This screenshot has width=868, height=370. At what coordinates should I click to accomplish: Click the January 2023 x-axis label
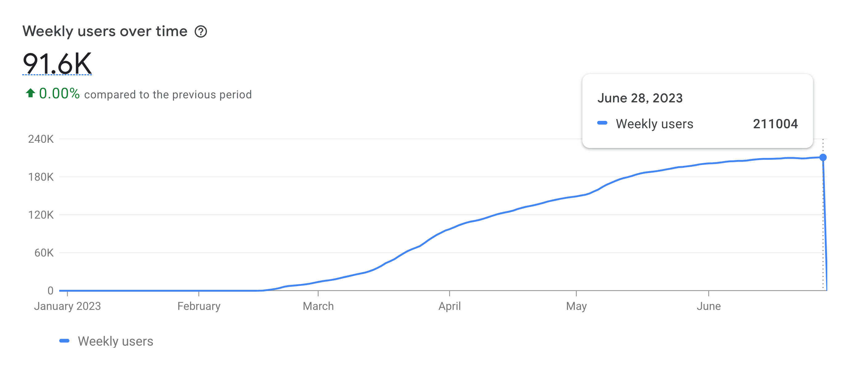[x=67, y=306]
